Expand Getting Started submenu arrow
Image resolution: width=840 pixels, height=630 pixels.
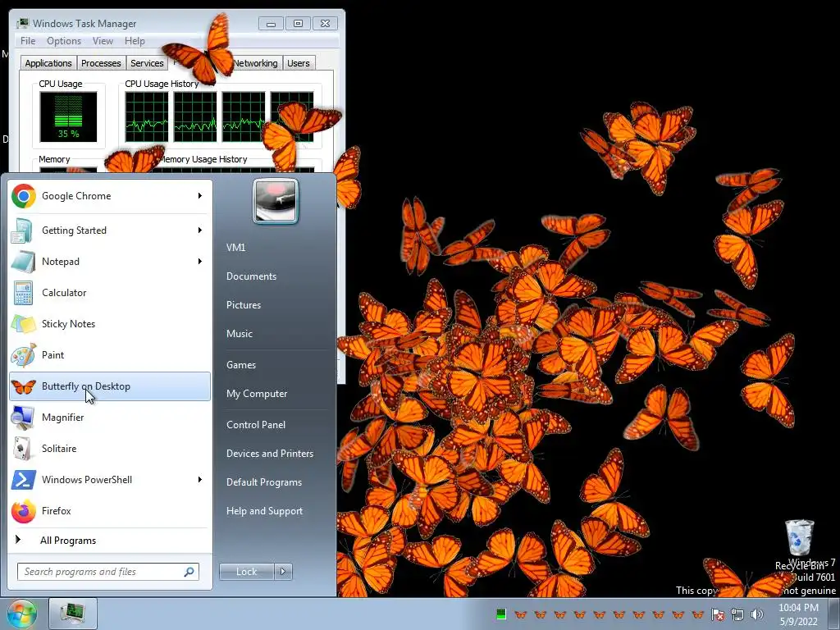click(200, 231)
